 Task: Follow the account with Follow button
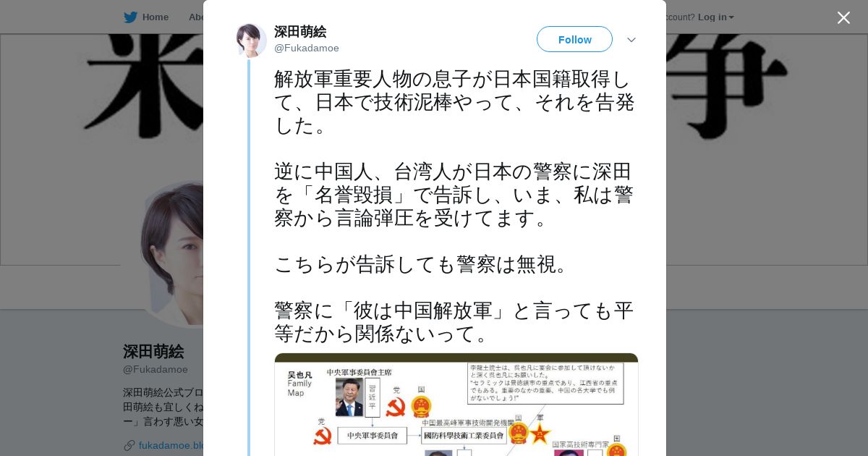click(x=574, y=39)
